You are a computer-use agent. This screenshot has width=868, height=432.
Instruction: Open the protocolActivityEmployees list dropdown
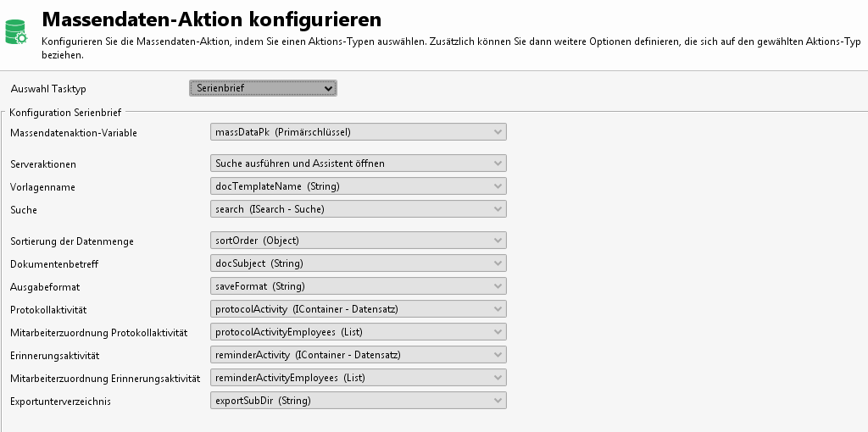coord(358,332)
